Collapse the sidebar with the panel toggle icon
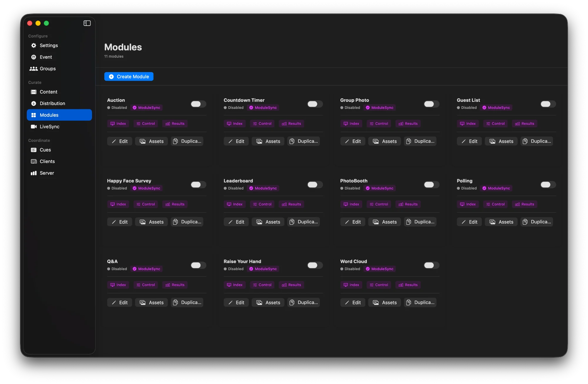This screenshot has width=588, height=384. click(x=87, y=23)
